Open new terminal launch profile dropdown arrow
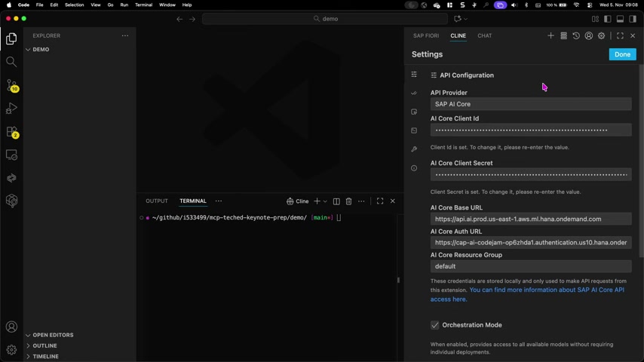Image resolution: width=644 pixels, height=362 pixels. (325, 201)
